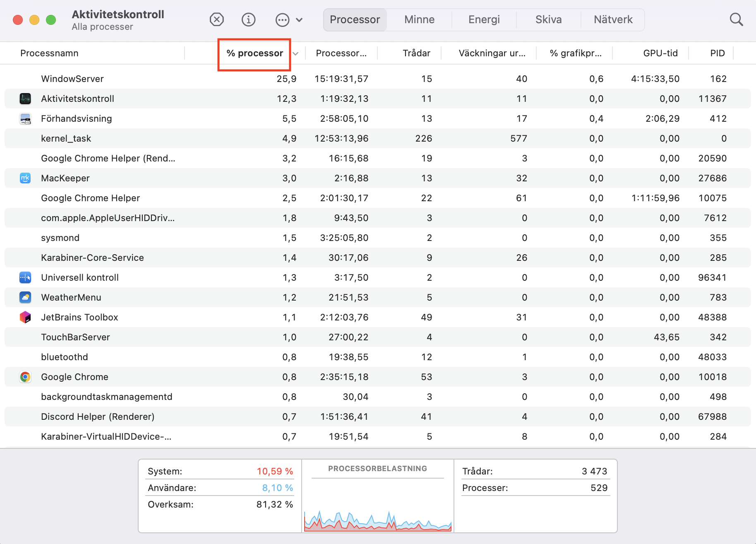
Task: Sort by Väckningar column header
Action: pos(492,53)
